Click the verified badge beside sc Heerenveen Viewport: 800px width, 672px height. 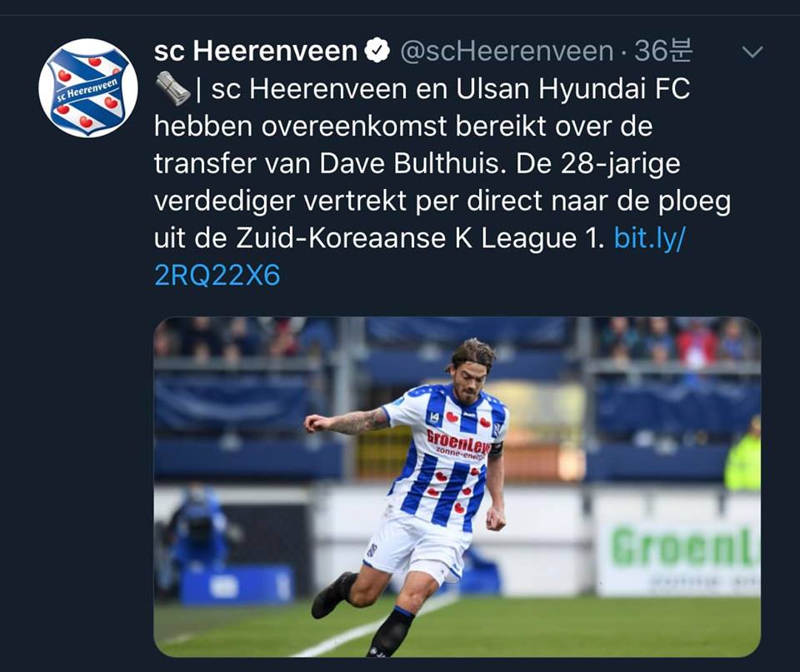pyautogui.click(x=377, y=51)
